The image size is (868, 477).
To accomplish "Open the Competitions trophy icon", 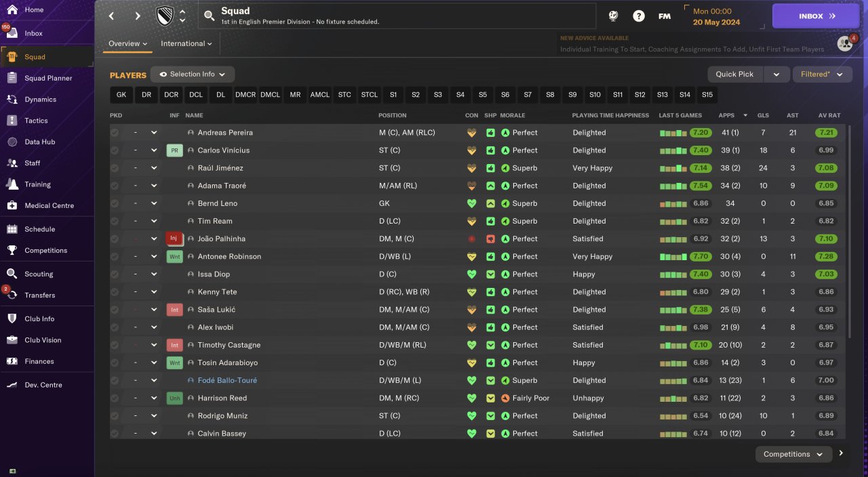I will (x=12, y=250).
